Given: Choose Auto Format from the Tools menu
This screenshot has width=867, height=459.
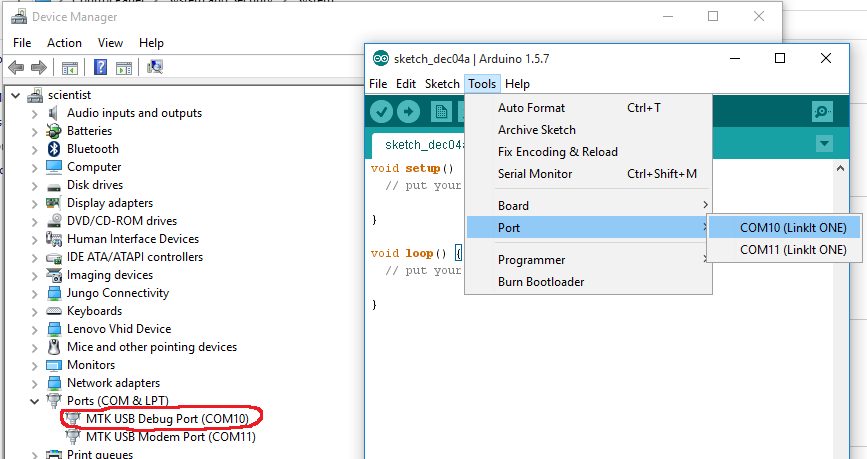Looking at the screenshot, I should tap(589, 108).
